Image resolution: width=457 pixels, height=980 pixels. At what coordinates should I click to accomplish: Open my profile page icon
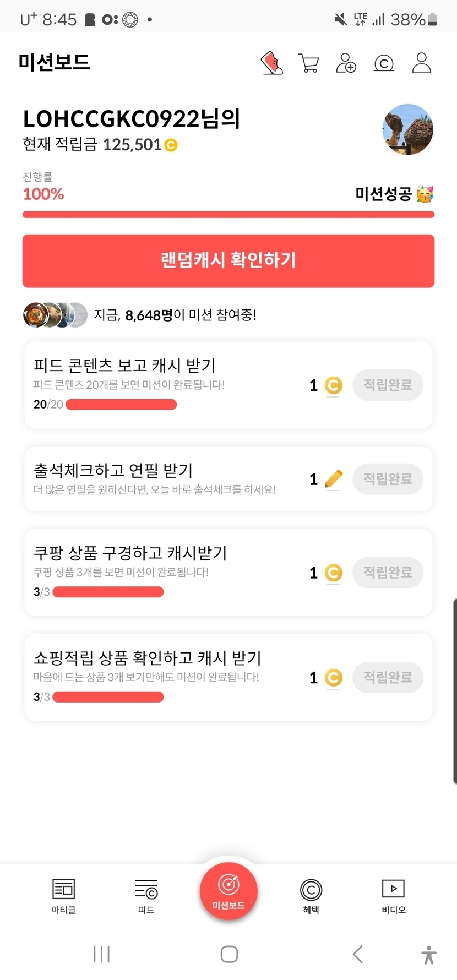coord(422,63)
